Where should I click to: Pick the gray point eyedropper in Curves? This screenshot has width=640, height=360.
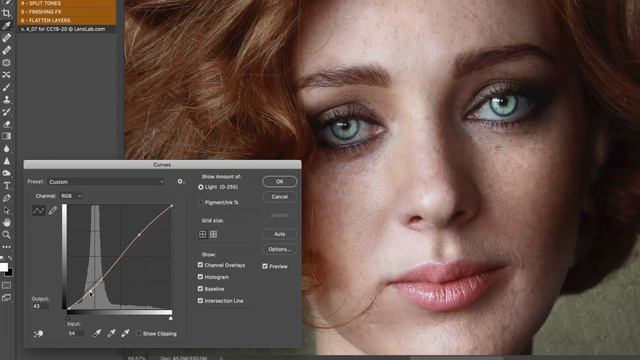(x=111, y=333)
